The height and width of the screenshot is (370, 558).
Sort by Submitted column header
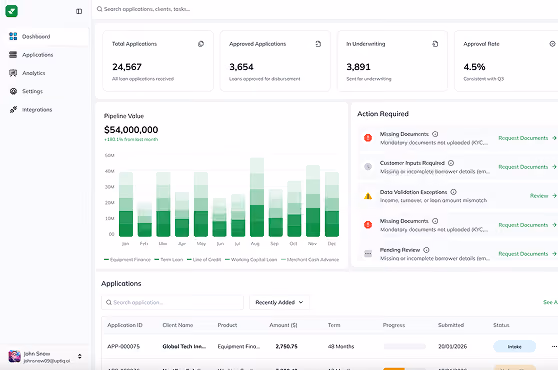(x=451, y=325)
